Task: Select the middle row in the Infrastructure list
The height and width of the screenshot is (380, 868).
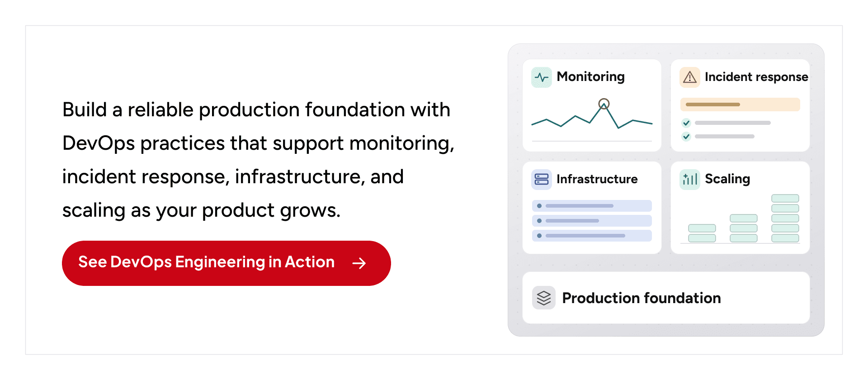Action: pos(592,221)
